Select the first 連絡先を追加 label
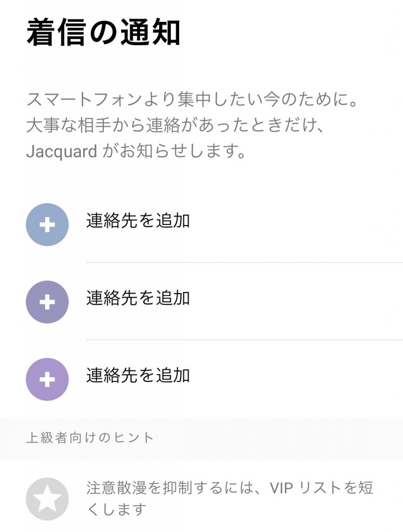 coord(138,221)
